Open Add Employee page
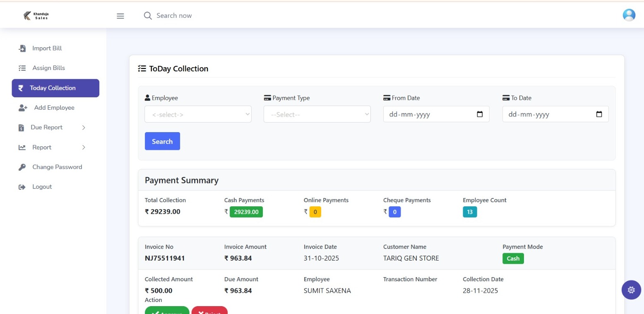 click(54, 108)
